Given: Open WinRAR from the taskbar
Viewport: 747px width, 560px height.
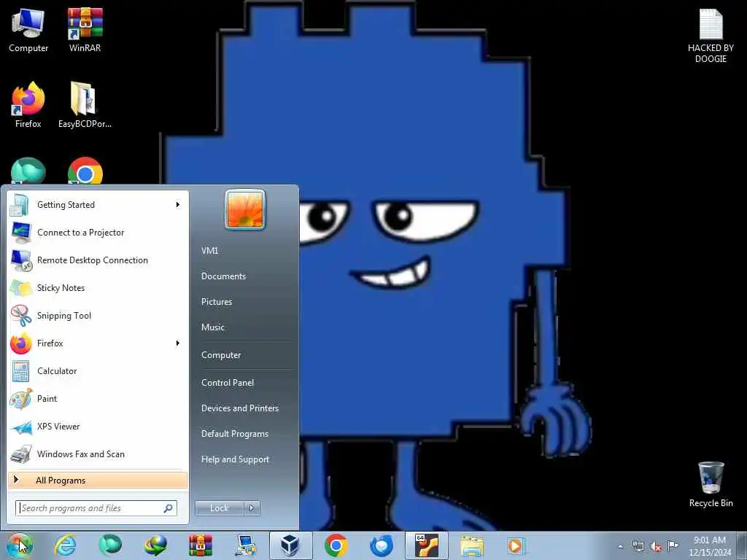Looking at the screenshot, I should click(x=201, y=545).
